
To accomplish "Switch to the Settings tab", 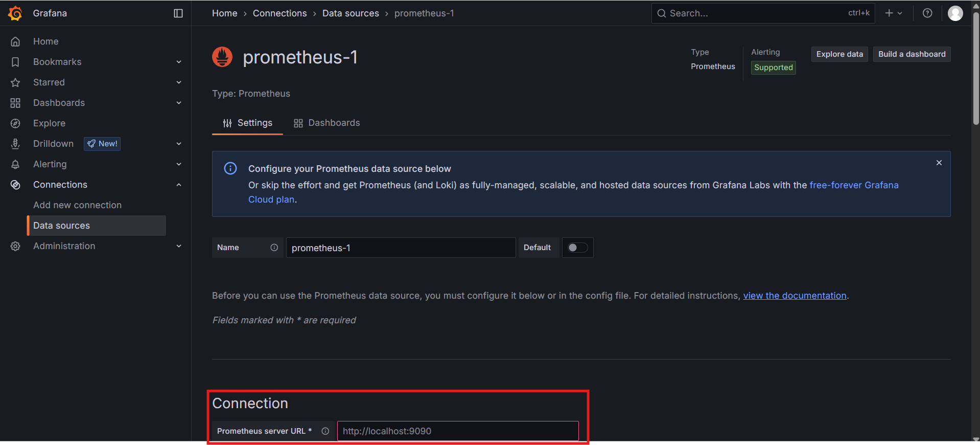I will pos(247,123).
